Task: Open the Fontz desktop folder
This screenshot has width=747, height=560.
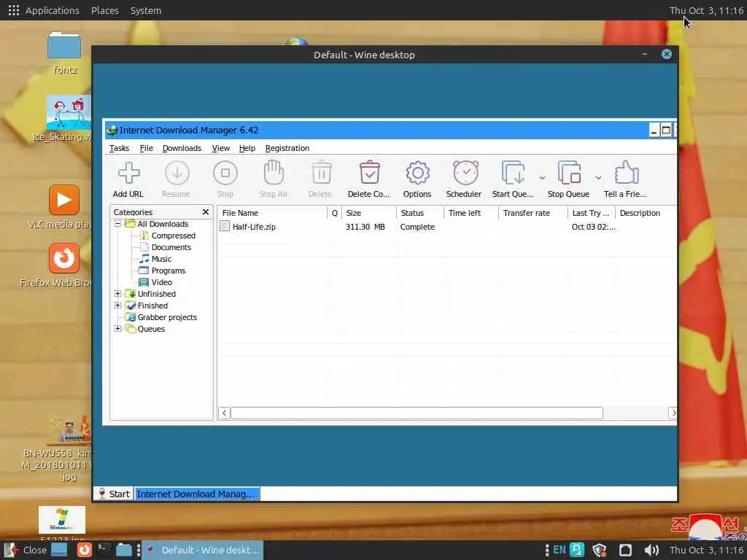Action: pos(64,52)
